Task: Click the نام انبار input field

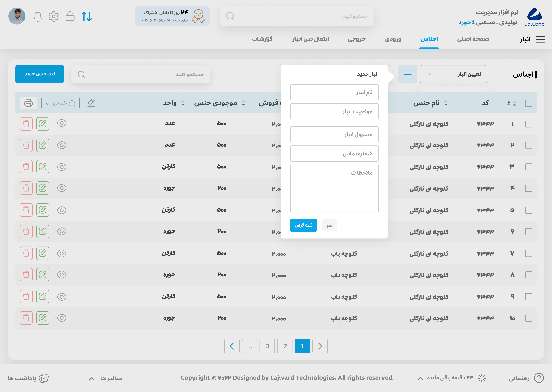Action: tap(334, 92)
